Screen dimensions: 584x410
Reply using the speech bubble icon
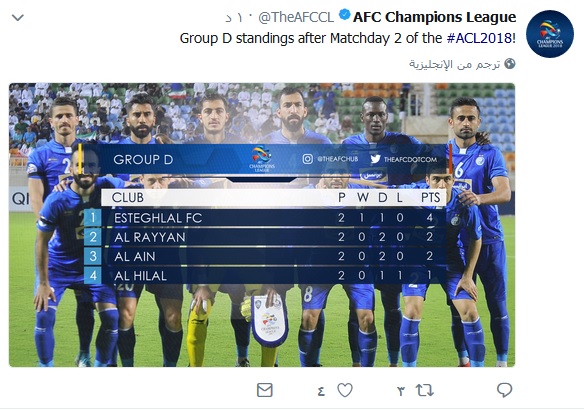pos(505,390)
